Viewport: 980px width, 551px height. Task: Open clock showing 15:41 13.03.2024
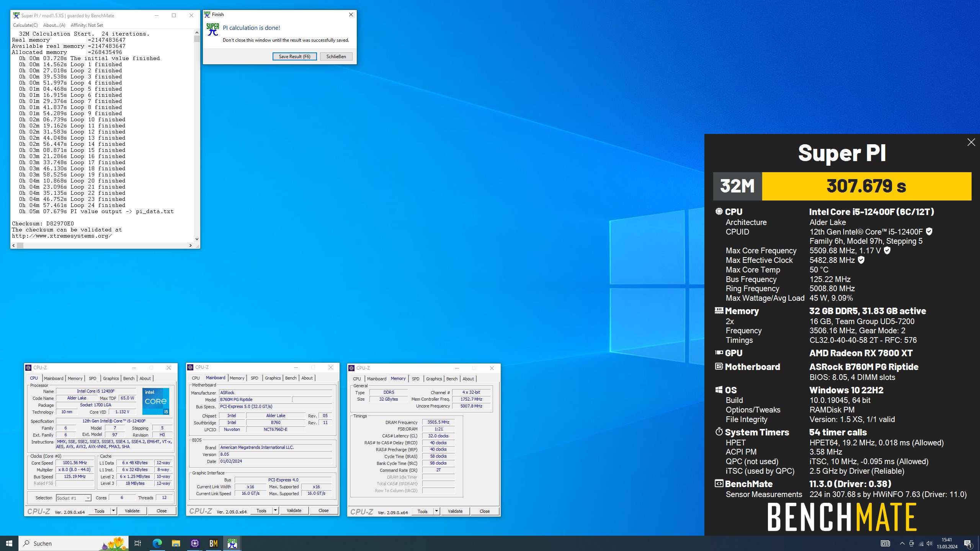point(947,543)
